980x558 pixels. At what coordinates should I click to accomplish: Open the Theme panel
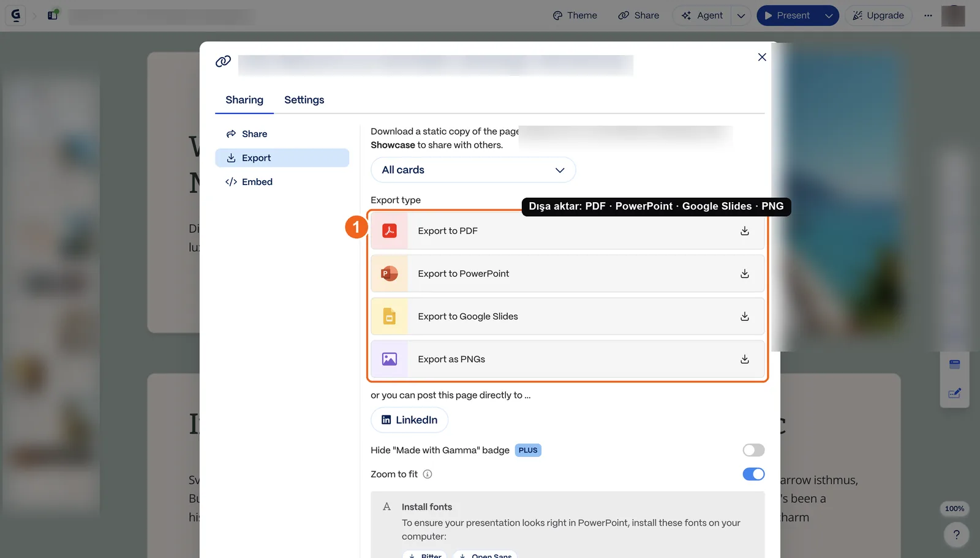(x=575, y=15)
